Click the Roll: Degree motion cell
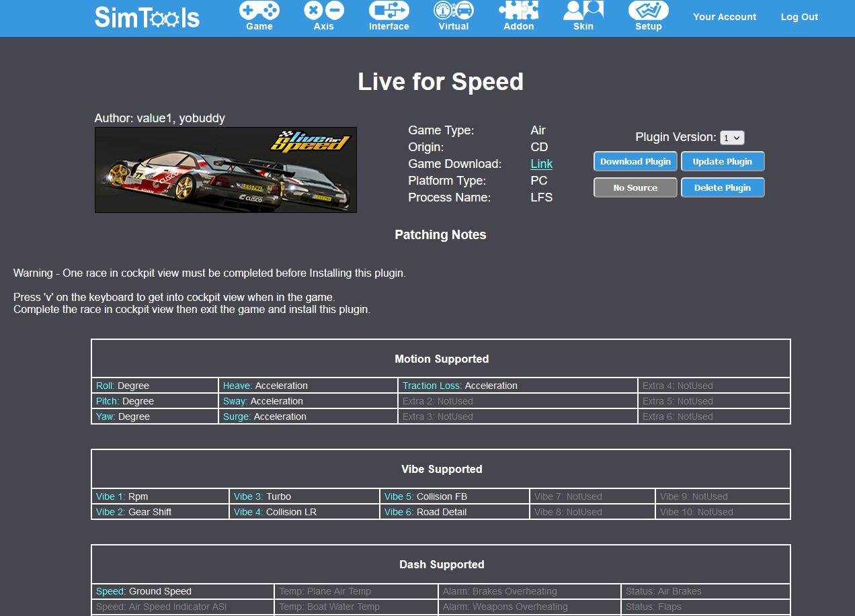The image size is (855, 616). coord(155,386)
